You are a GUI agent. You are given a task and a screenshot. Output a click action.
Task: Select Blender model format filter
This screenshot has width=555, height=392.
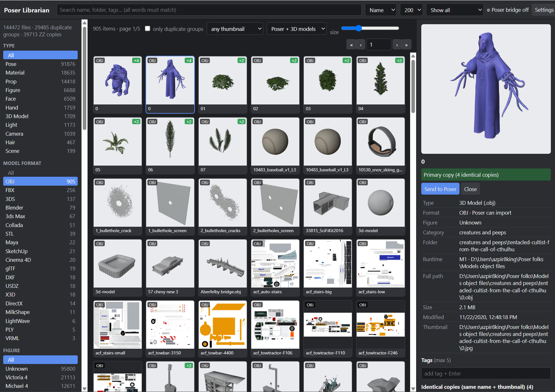click(x=40, y=208)
